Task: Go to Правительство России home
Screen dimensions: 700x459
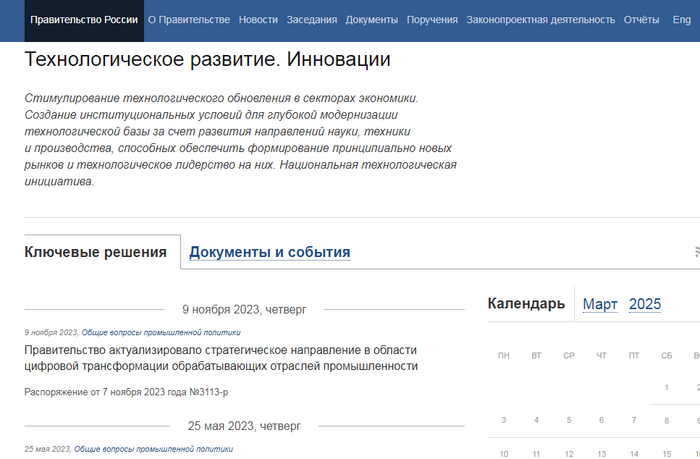Action: pyautogui.click(x=84, y=20)
